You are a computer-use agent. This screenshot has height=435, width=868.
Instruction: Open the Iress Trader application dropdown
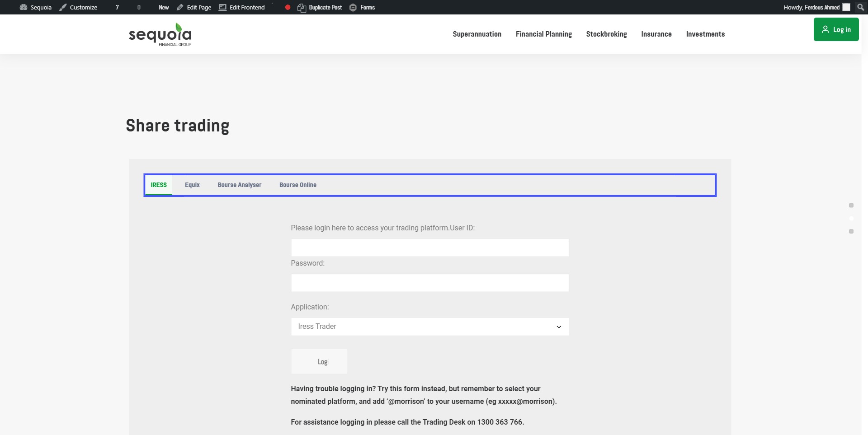coord(429,327)
